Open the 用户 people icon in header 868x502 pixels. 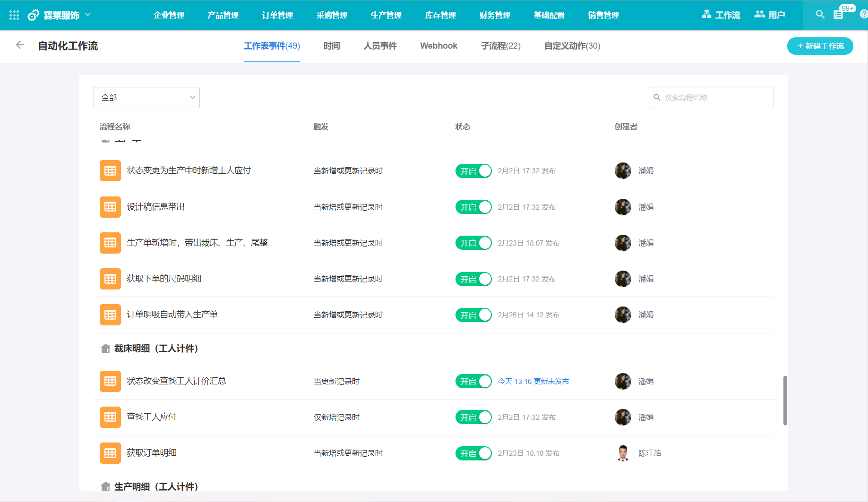(x=759, y=15)
